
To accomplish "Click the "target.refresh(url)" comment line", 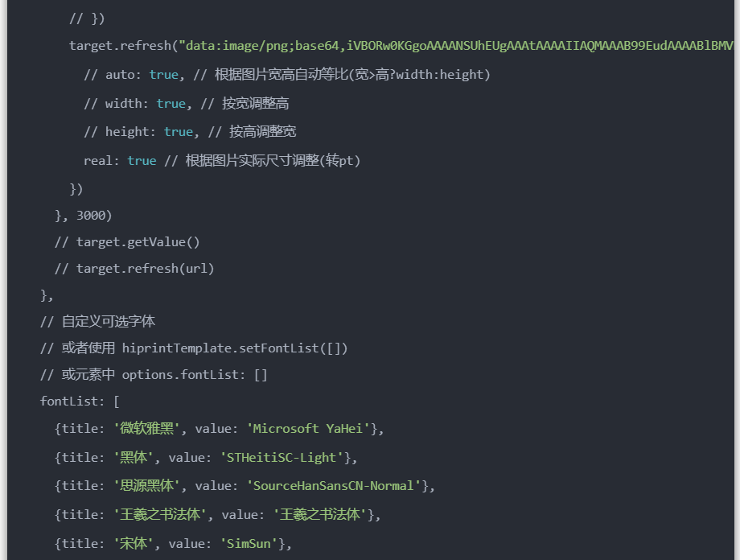I will (x=134, y=269).
